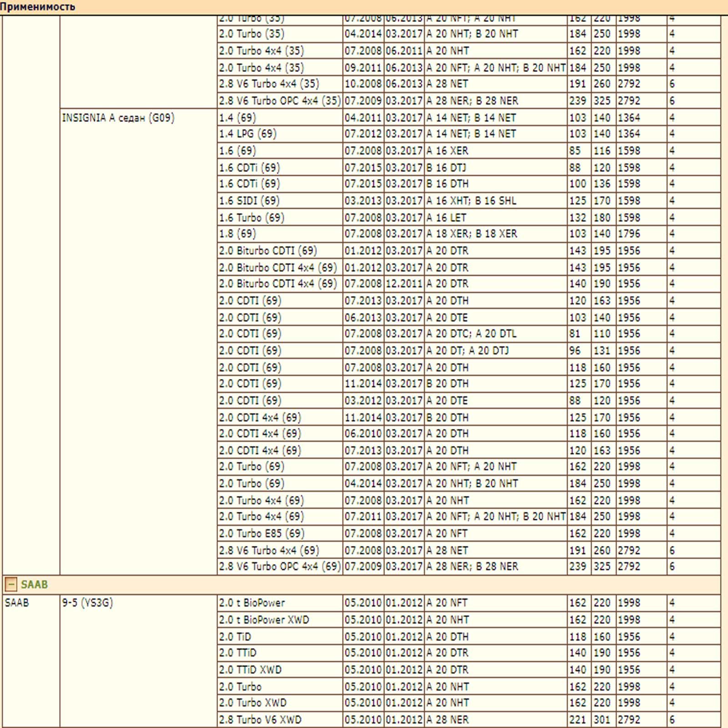Click end date 06.2011
This screenshot has height=728, width=728.
pyautogui.click(x=404, y=51)
